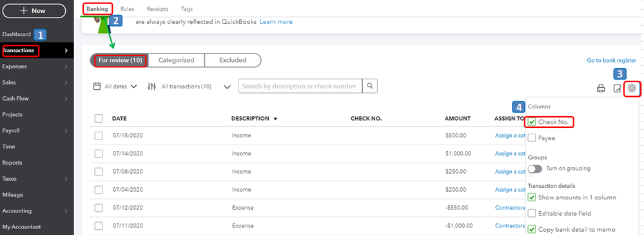Screen dimensions: 644x235
Task: Toggle the Check No. column checkbox
Action: 532,122
